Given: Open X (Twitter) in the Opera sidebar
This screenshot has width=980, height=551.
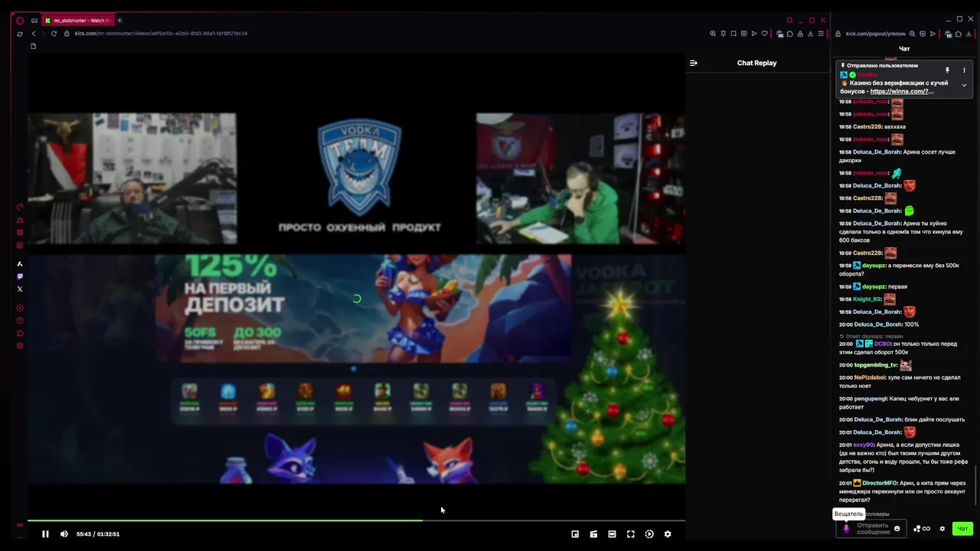Looking at the screenshot, I should click(x=20, y=289).
